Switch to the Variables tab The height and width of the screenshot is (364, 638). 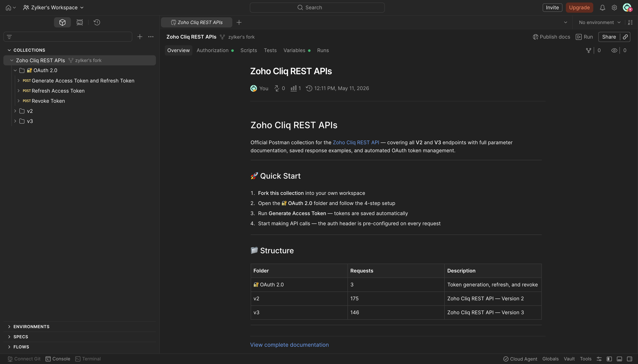click(x=297, y=50)
